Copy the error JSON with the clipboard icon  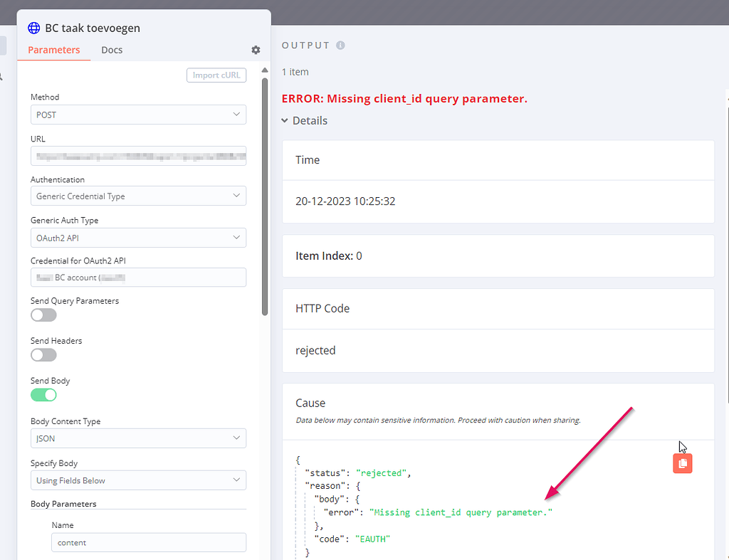pyautogui.click(x=682, y=463)
